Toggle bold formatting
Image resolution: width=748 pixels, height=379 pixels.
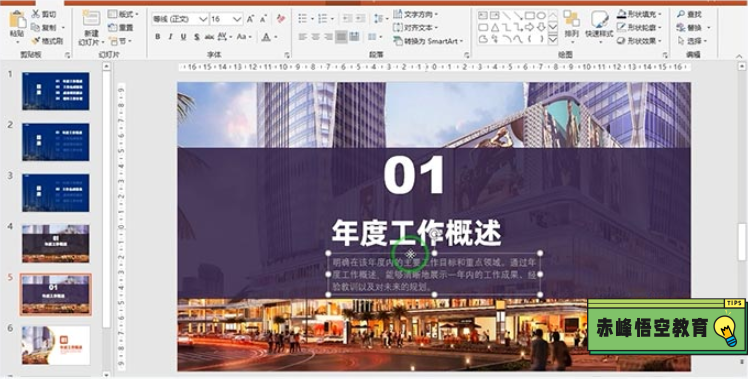coord(157,37)
